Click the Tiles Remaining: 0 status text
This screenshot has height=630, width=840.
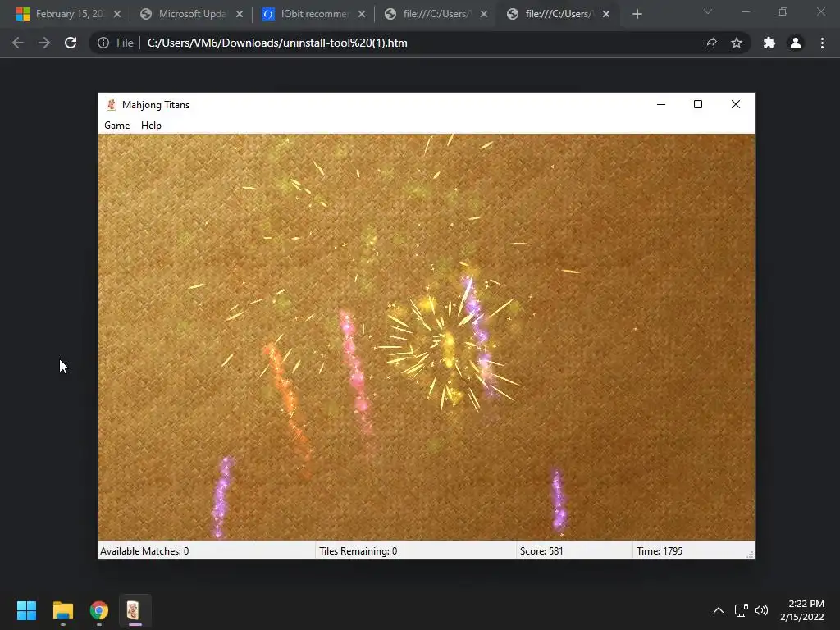(358, 550)
